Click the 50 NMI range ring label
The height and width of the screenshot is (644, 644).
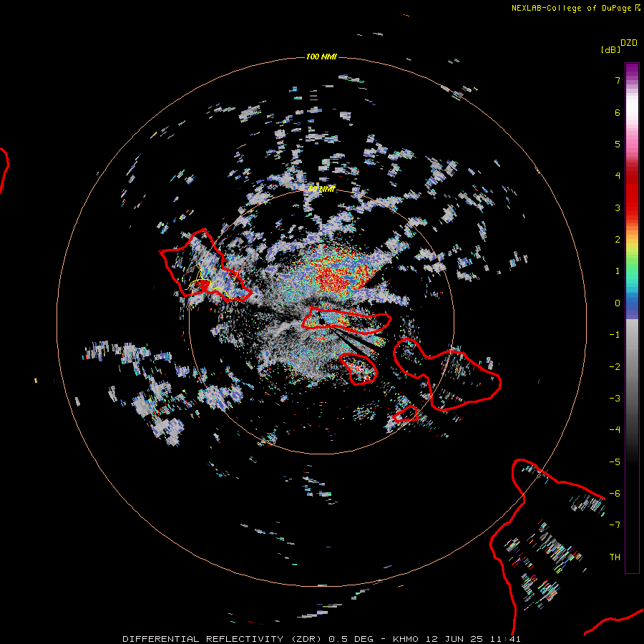321,190
